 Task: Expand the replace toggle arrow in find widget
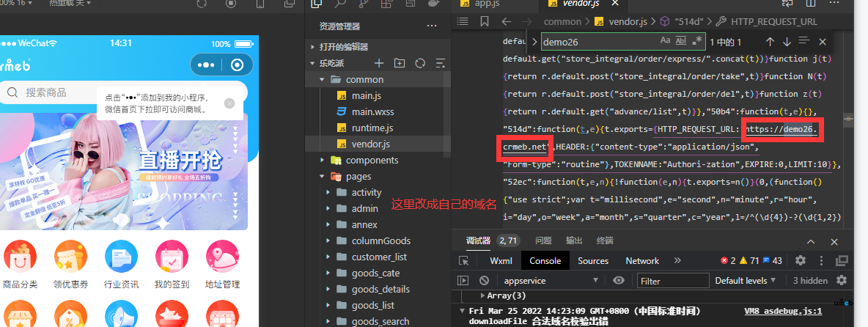[x=534, y=42]
